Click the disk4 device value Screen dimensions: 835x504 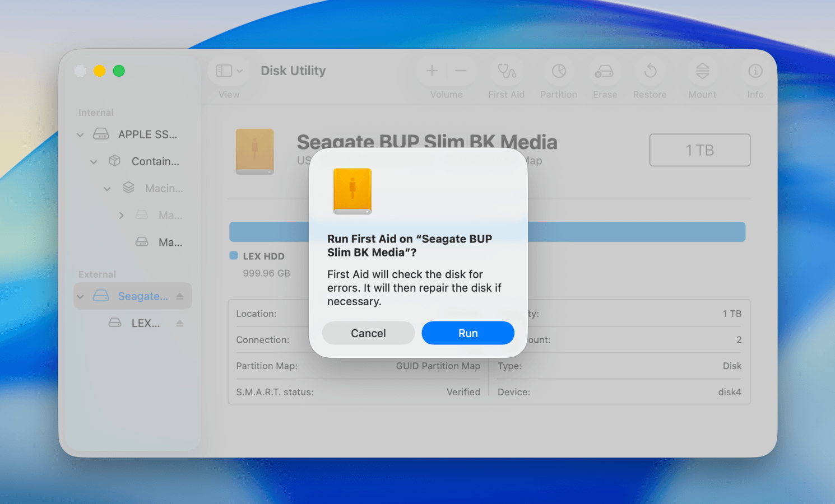point(730,393)
